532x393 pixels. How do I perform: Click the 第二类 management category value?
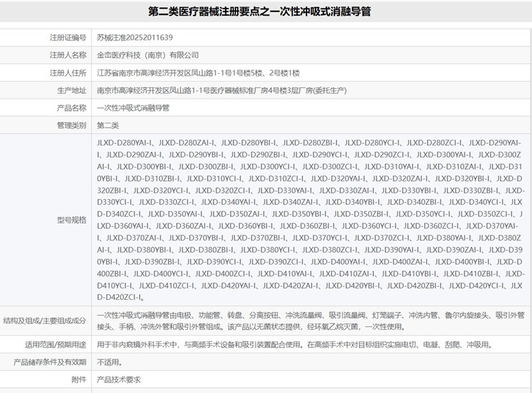(108, 126)
